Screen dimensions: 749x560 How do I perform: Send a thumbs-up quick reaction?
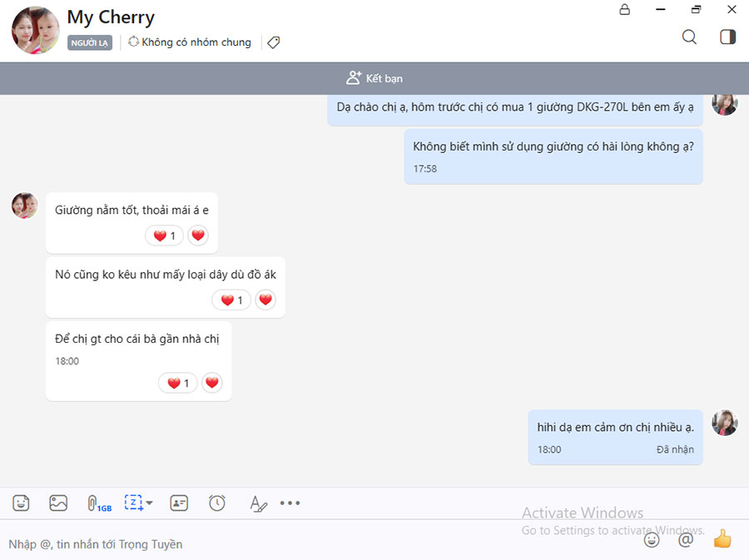pyautogui.click(x=722, y=539)
